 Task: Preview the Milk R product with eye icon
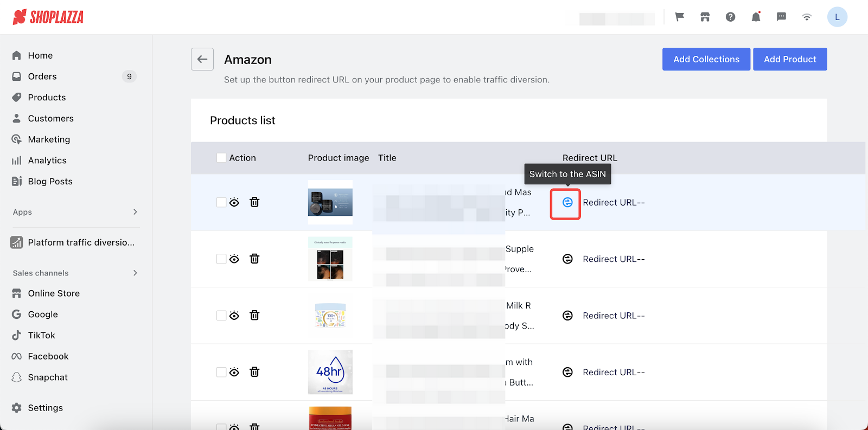(x=234, y=316)
